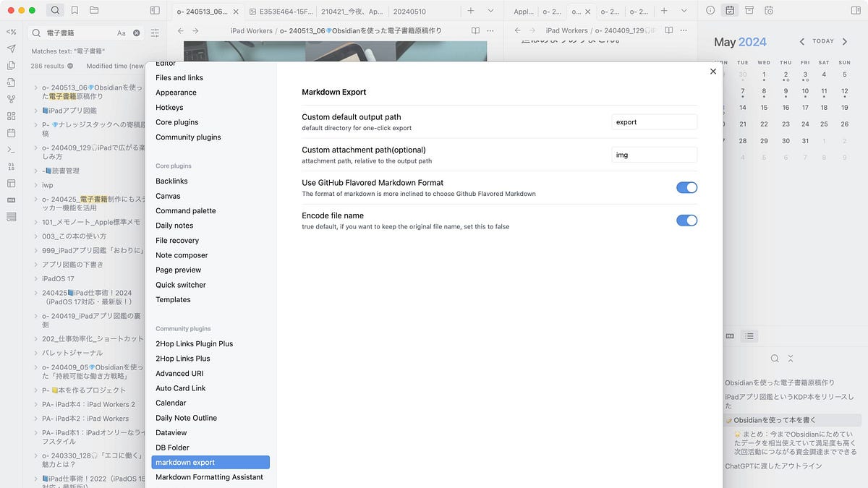This screenshot has height=488, width=868.
Task: Open 'Quick switcher' core plugin settings
Action: [x=181, y=285]
